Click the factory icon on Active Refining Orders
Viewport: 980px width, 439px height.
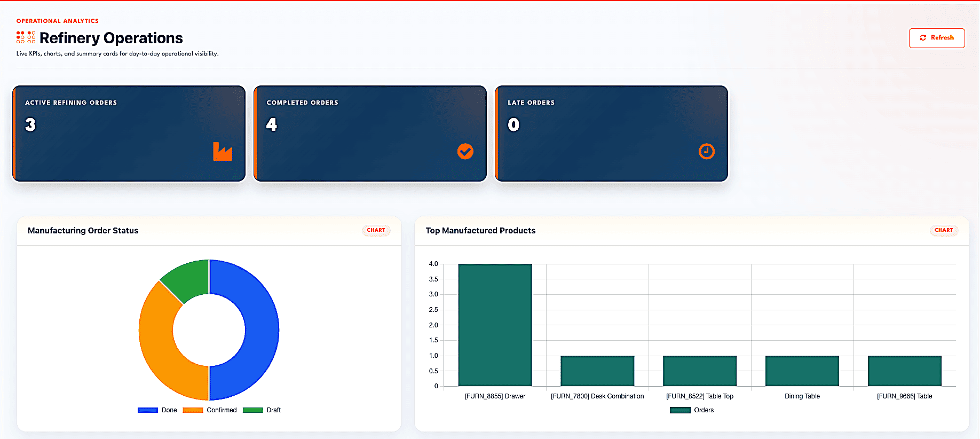pyautogui.click(x=223, y=152)
